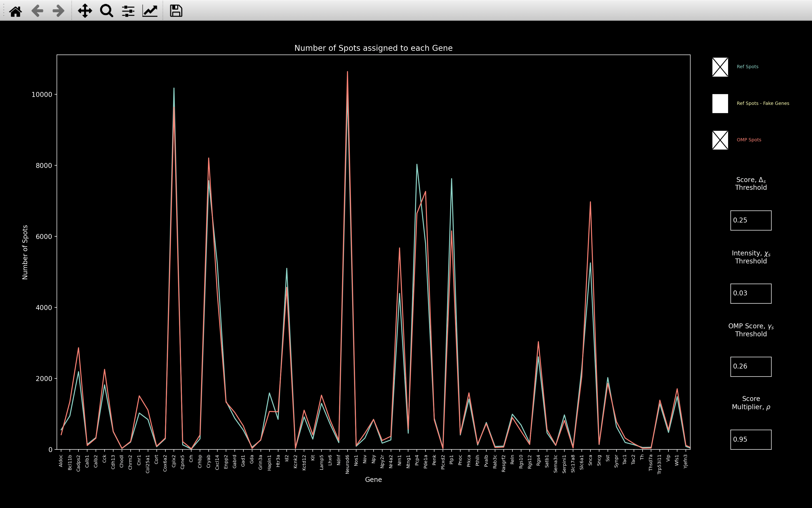Click the plot title text
Viewport: 812px width, 508px height.
pyautogui.click(x=373, y=48)
